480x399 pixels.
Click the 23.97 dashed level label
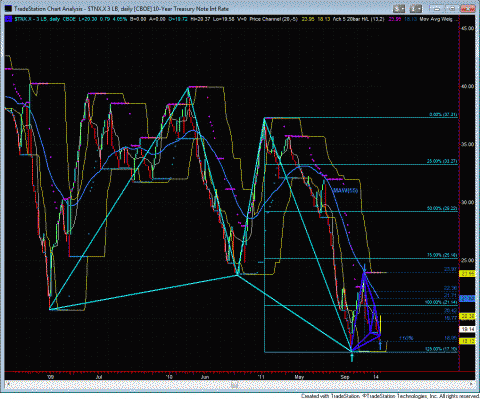(x=450, y=269)
